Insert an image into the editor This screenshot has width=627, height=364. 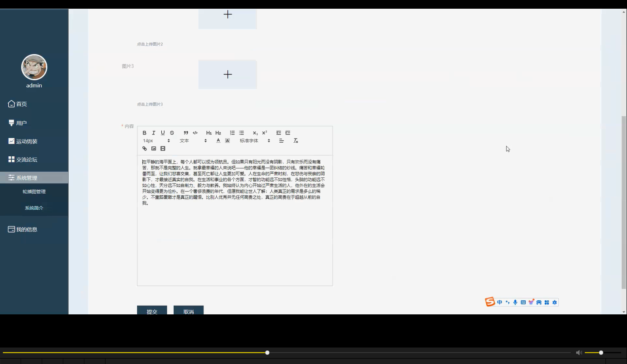pos(153,148)
